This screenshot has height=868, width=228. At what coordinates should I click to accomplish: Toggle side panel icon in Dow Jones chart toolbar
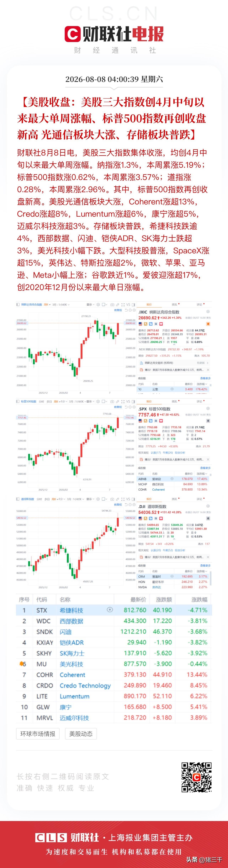click(134, 499)
